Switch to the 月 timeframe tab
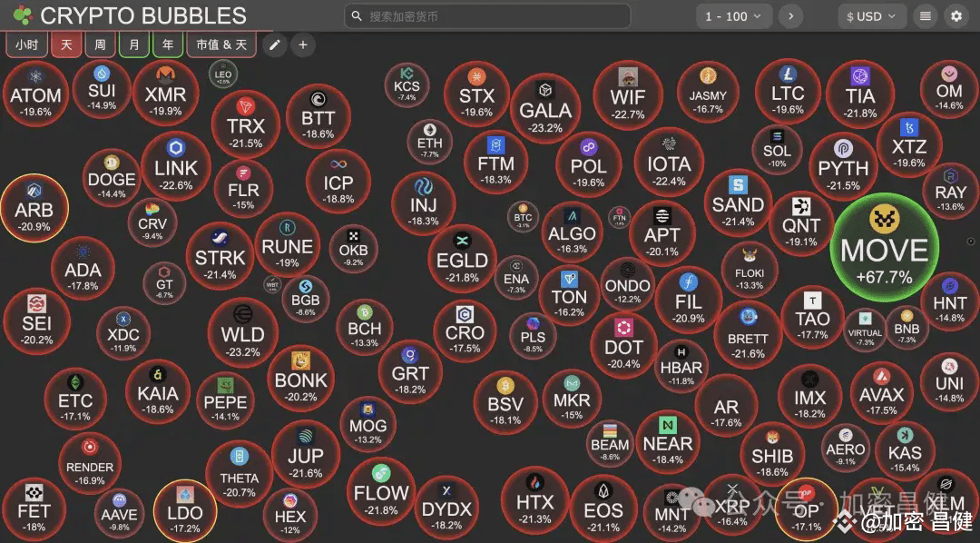The width and height of the screenshot is (980, 543). [x=133, y=45]
